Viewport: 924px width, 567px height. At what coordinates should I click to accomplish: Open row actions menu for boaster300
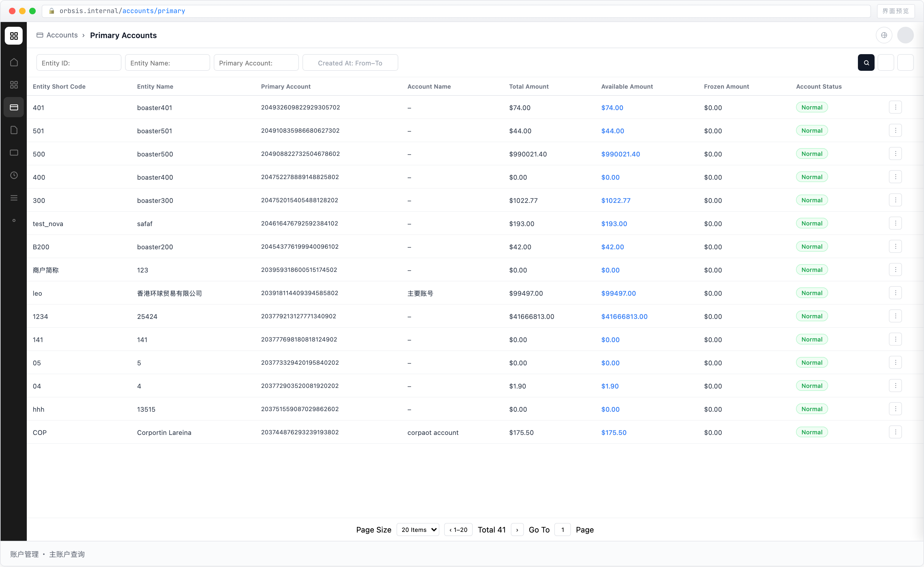tap(895, 200)
